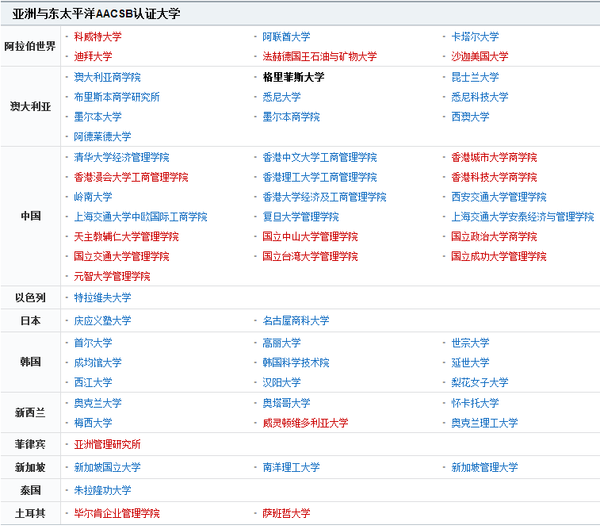Go to 阿德莱德大学 page

[x=102, y=137]
